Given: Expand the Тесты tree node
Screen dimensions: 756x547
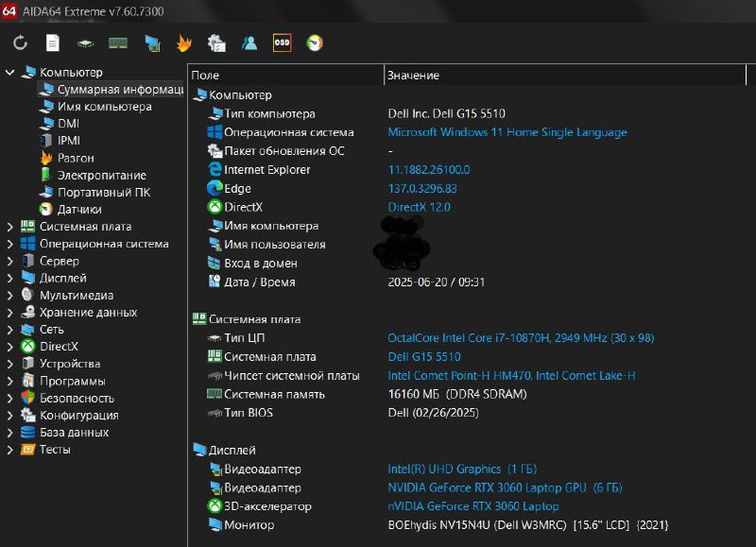Looking at the screenshot, I should (9, 450).
